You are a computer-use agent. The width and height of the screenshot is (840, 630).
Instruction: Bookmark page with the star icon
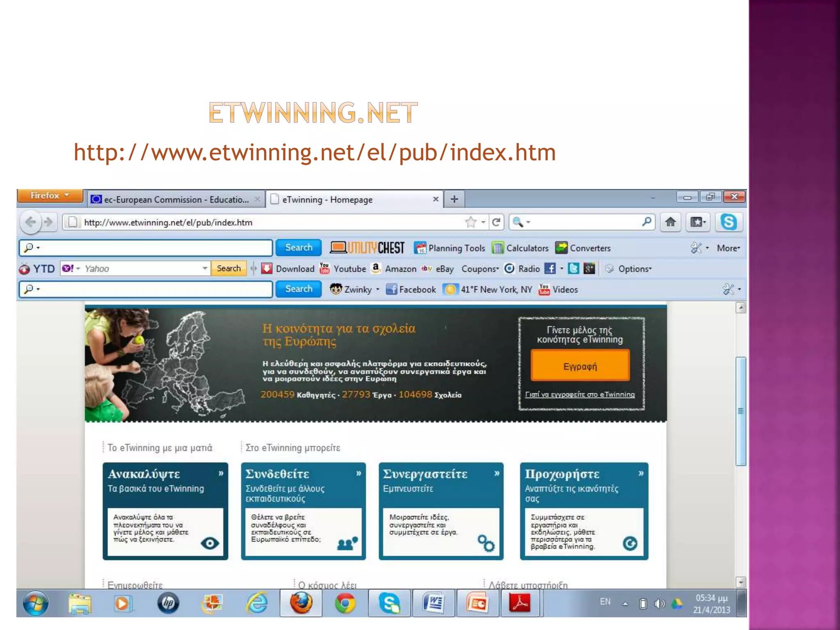(471, 222)
